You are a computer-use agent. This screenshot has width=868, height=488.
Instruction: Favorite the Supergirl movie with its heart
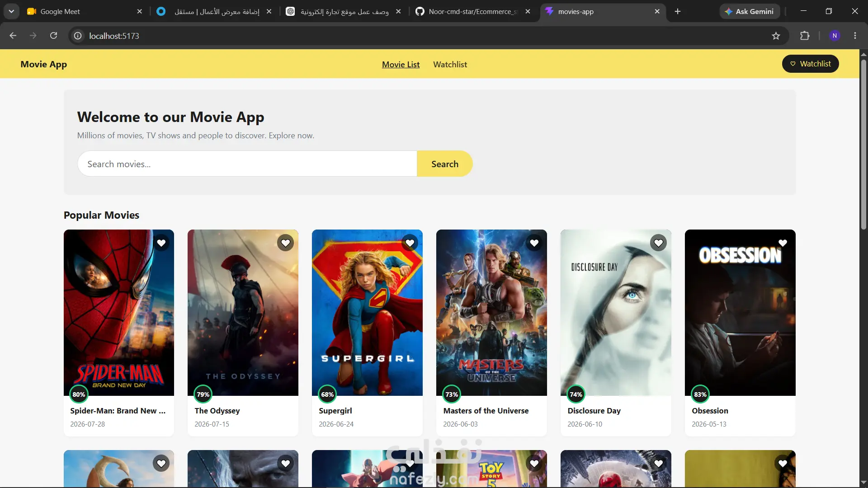[410, 243]
